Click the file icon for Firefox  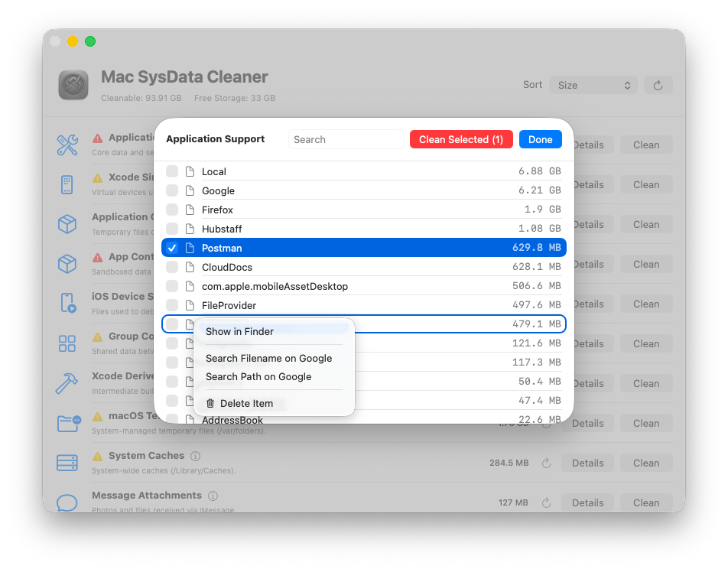[190, 210]
